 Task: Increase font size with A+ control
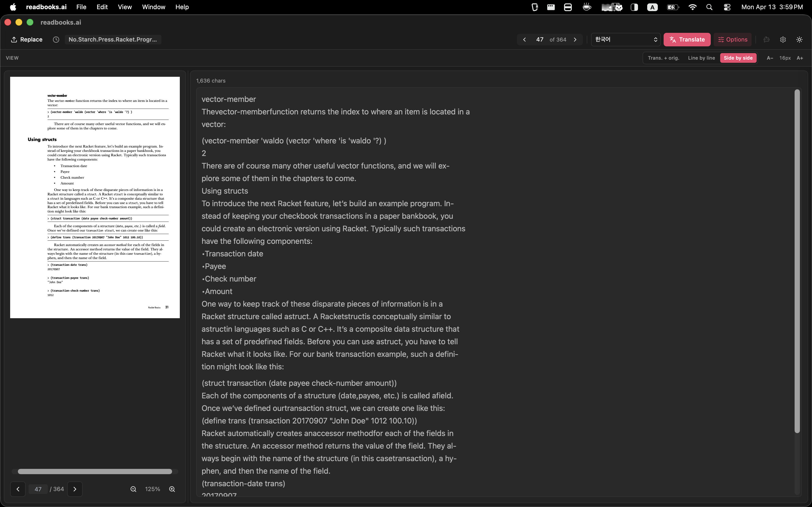coord(800,58)
